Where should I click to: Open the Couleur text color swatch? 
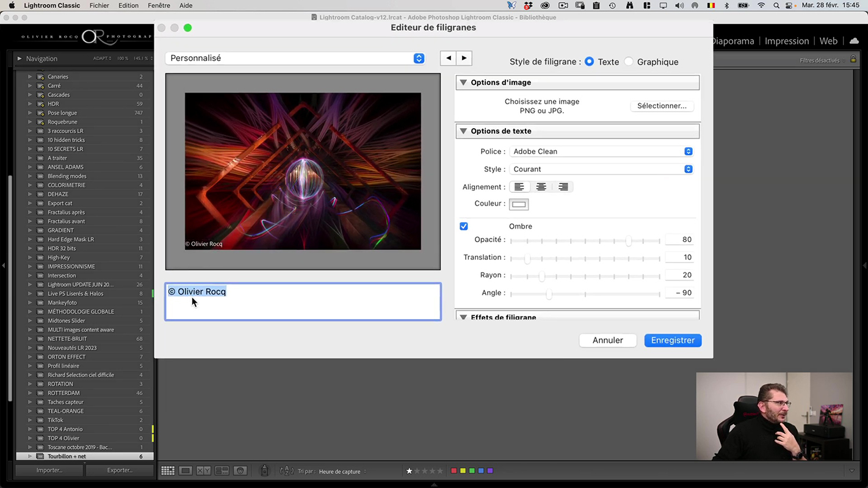pyautogui.click(x=519, y=204)
